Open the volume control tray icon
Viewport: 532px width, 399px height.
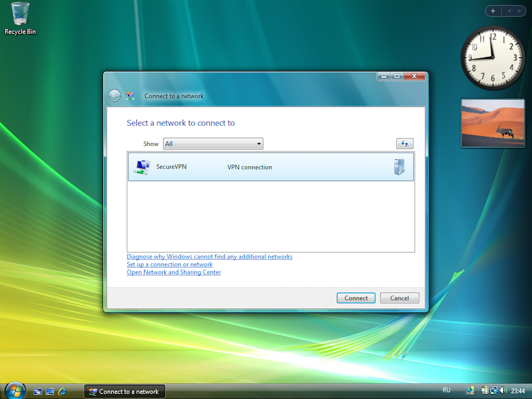503,391
